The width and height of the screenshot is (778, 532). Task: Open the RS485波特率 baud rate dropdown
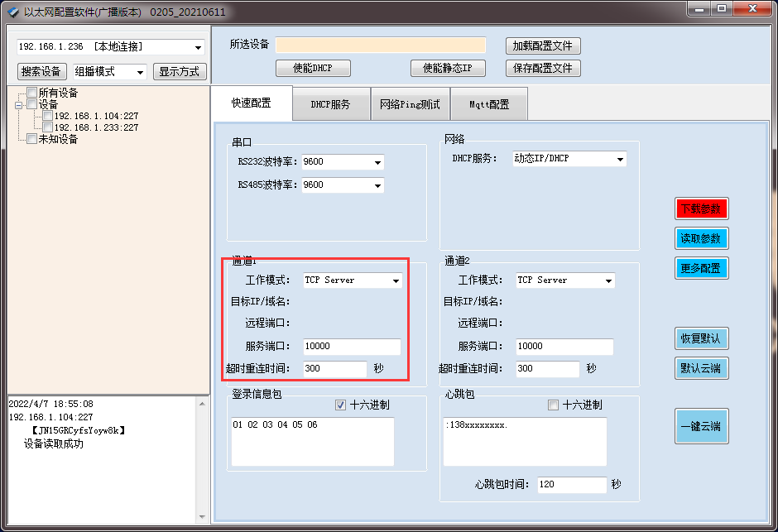(377, 185)
